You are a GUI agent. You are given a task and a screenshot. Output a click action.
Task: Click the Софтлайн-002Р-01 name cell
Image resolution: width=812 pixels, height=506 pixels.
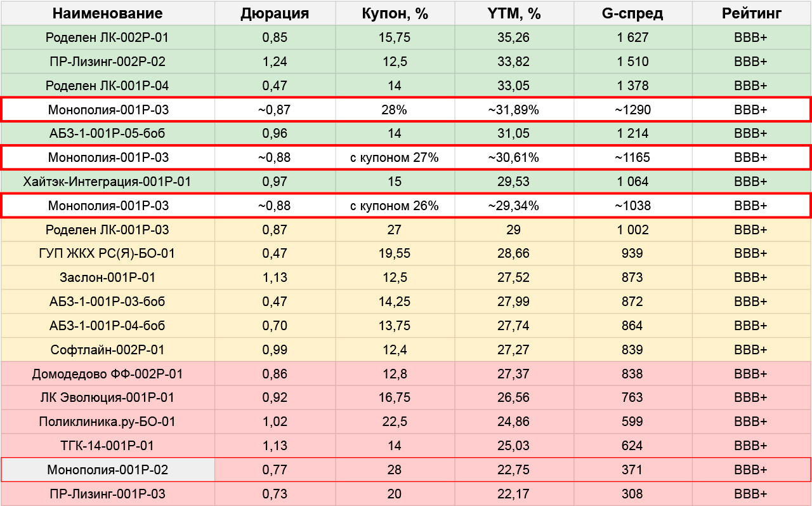click(107, 350)
